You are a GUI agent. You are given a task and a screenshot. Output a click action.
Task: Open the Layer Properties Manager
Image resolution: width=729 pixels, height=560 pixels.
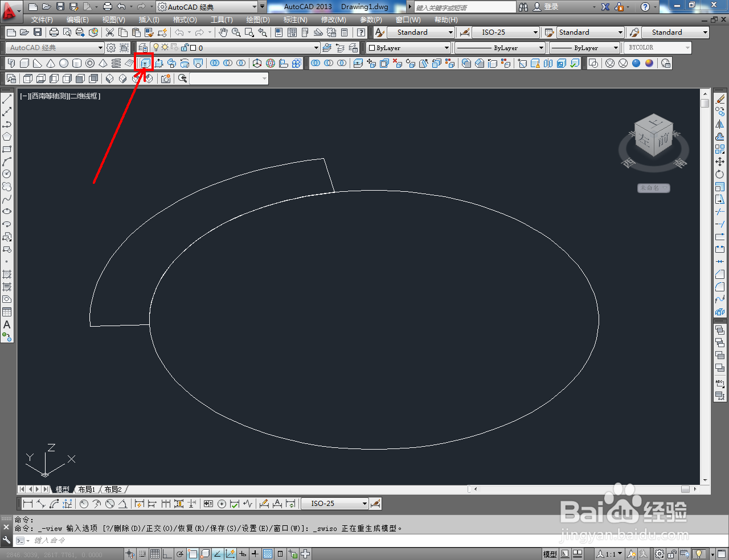click(x=143, y=48)
